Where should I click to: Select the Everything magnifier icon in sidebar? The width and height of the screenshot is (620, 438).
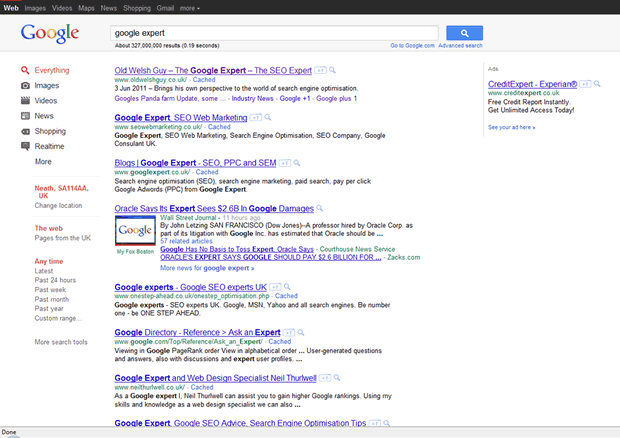click(25, 70)
